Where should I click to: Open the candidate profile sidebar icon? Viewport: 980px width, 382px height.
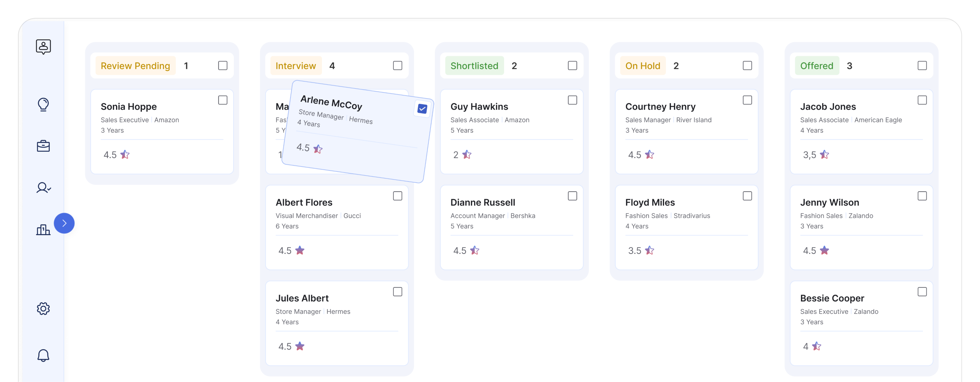click(x=43, y=47)
